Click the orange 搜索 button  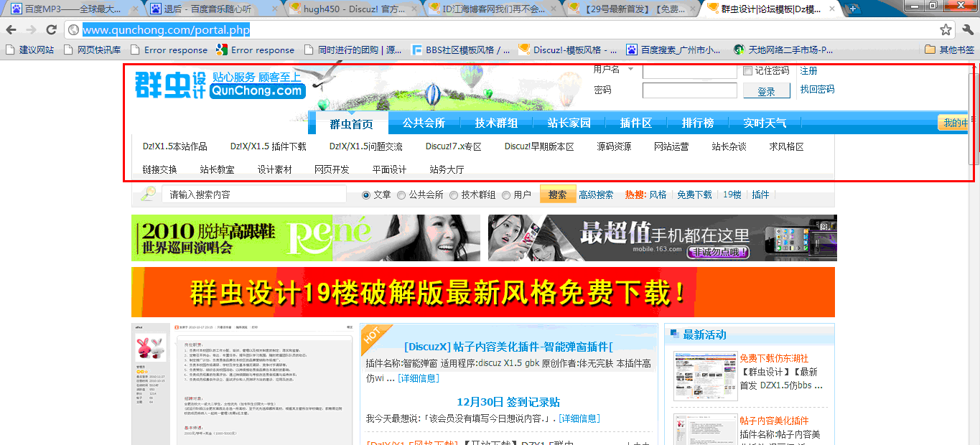(558, 195)
